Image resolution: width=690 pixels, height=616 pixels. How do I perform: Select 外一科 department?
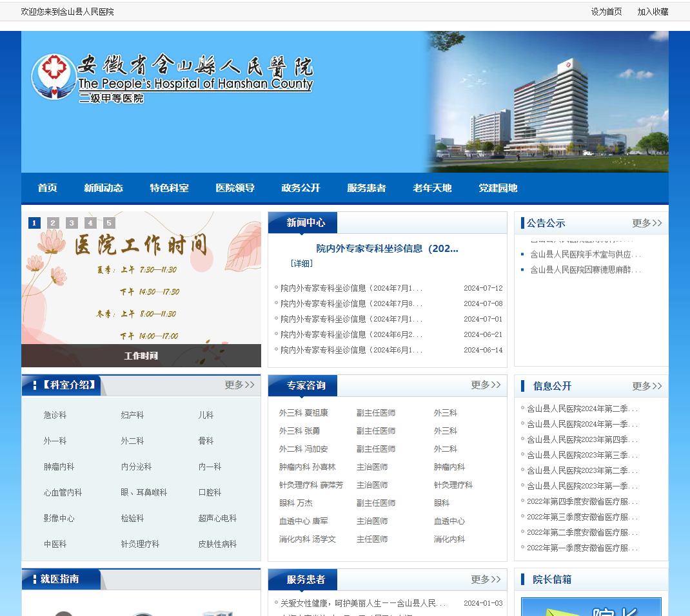[55, 441]
